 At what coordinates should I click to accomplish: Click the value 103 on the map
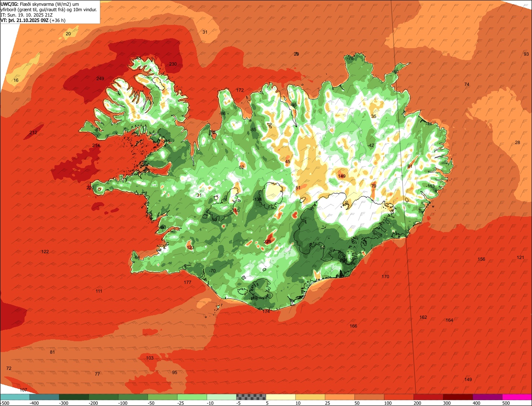pyautogui.click(x=150, y=358)
